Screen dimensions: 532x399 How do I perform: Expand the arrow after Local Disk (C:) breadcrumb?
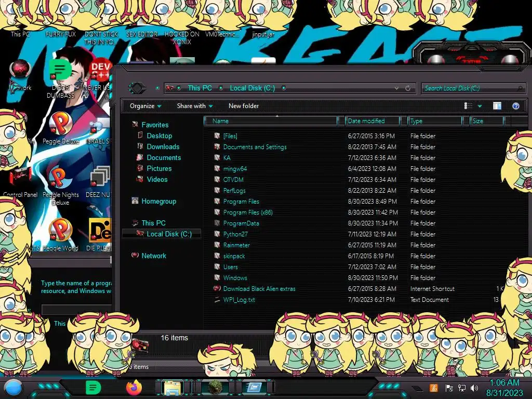(x=284, y=88)
